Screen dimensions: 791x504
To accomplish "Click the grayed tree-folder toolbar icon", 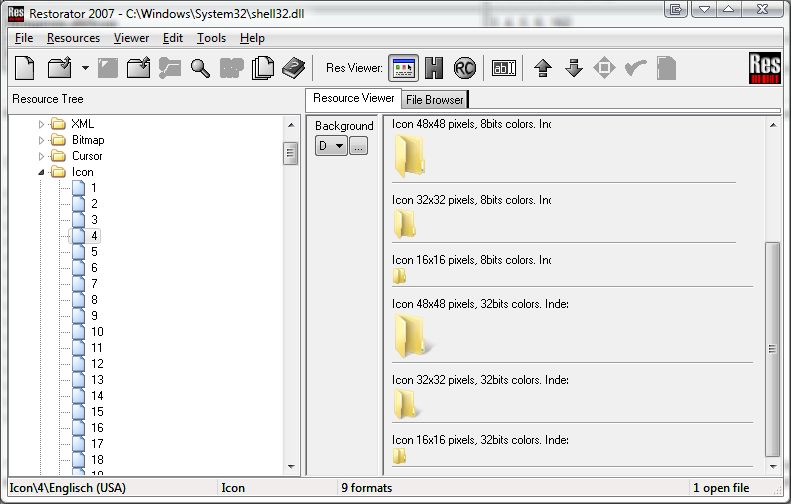I will [x=170, y=68].
